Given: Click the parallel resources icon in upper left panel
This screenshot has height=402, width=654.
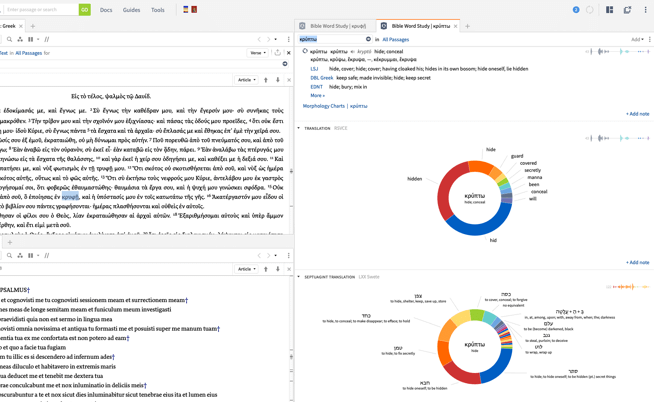Looking at the screenshot, I should pos(47,39).
